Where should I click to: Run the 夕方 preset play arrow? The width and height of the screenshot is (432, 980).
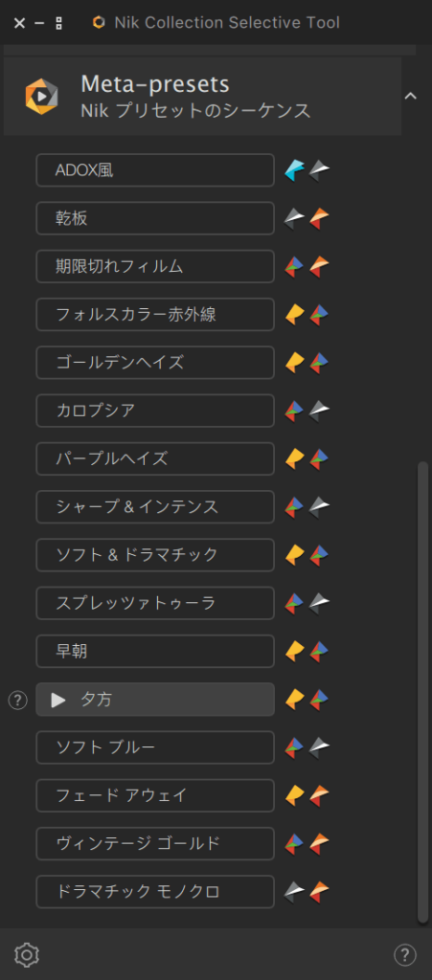(58, 700)
